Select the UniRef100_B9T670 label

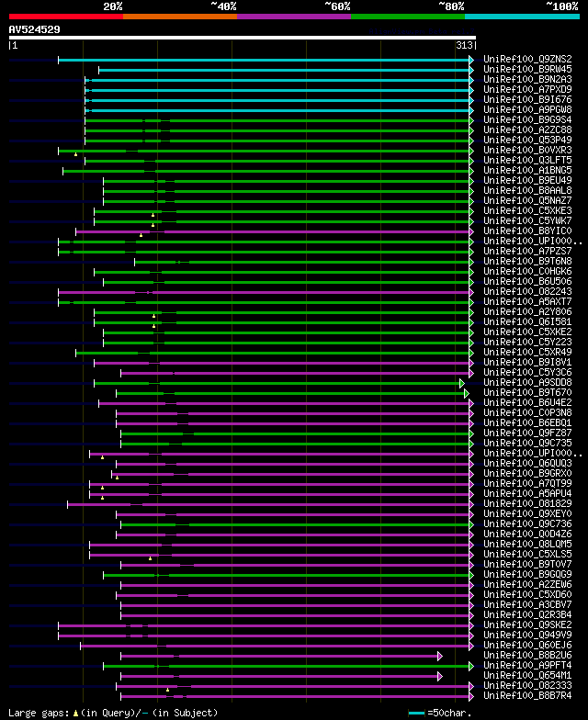[x=527, y=393]
